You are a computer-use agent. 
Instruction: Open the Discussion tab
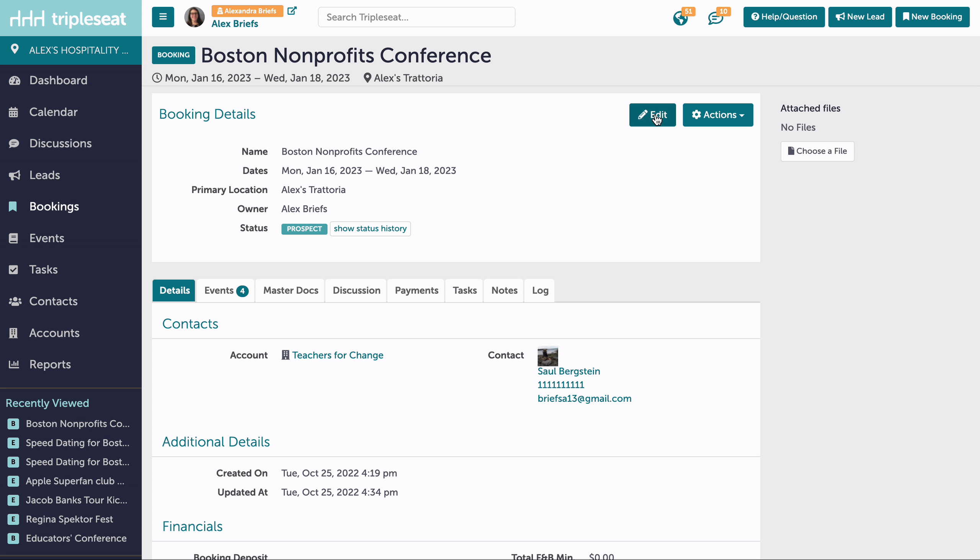[x=356, y=290]
